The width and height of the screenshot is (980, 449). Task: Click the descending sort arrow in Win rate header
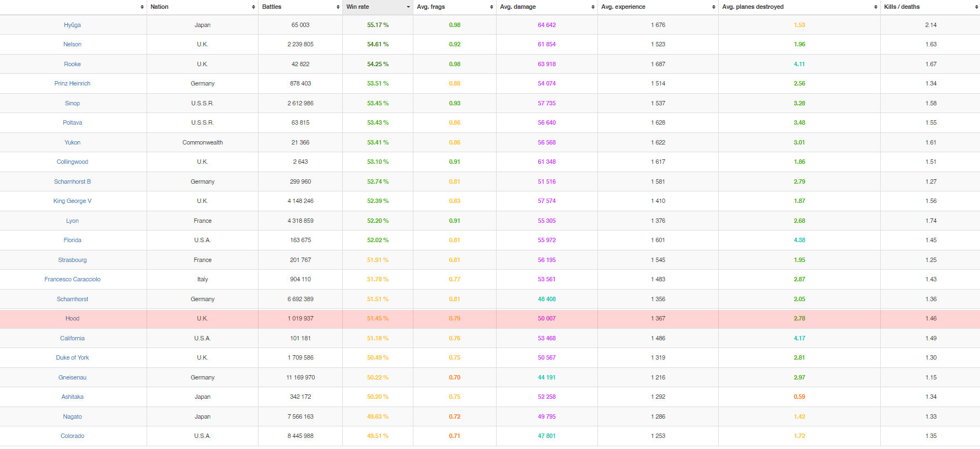click(x=408, y=7)
